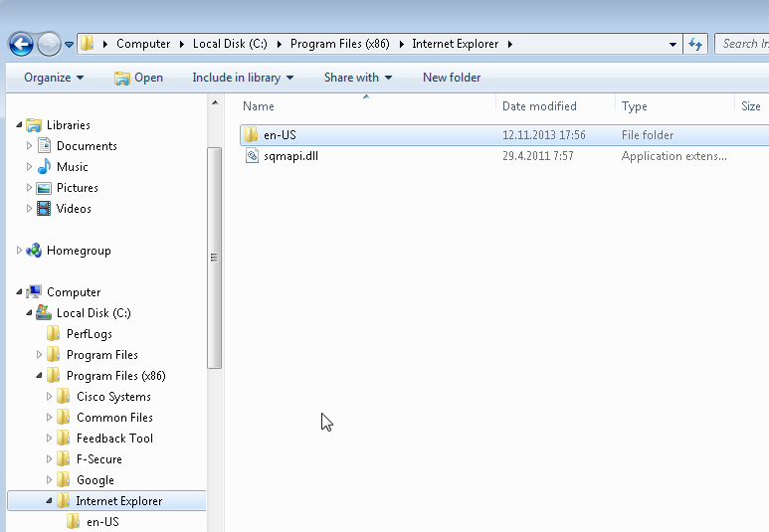769x532 pixels.
Task: Open the recent pages dropdown arrow
Action: pyautogui.click(x=70, y=44)
